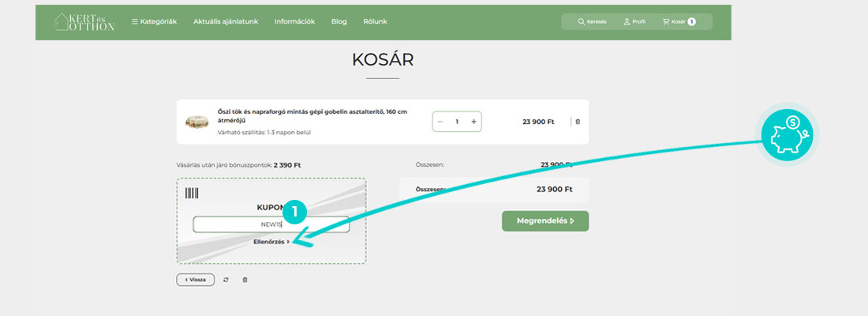Click the Vissza back button
The image size is (868, 316).
pos(195,280)
